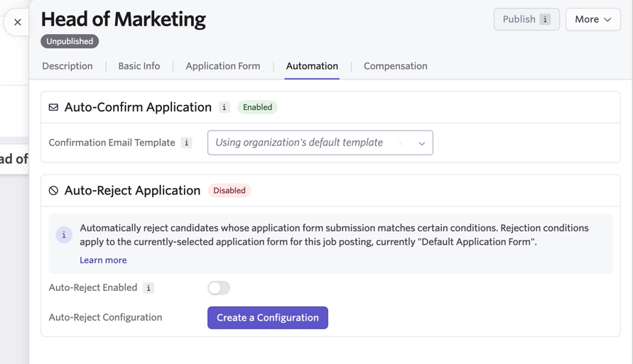633x364 pixels.
Task: View the Compensation tab
Action: pyautogui.click(x=395, y=66)
